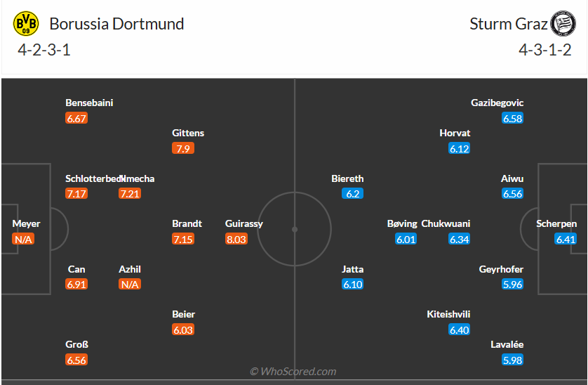588x385 pixels.
Task: Click Brandt's 7.15 rating badge
Action: [182, 239]
